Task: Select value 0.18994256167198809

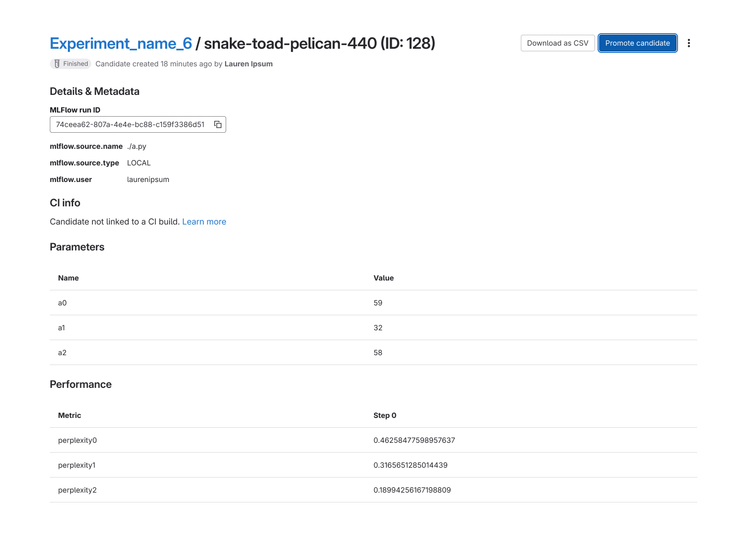Action: (412, 490)
